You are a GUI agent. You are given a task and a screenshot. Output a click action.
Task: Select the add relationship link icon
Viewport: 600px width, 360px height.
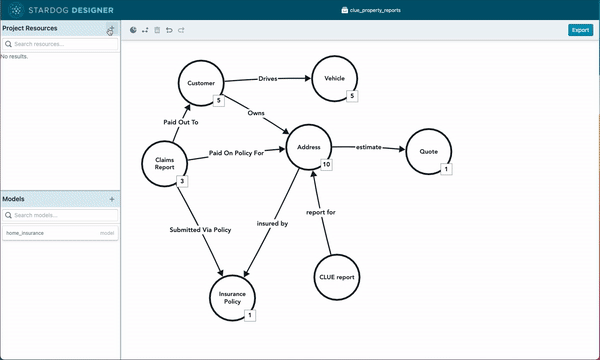pyautogui.click(x=145, y=30)
